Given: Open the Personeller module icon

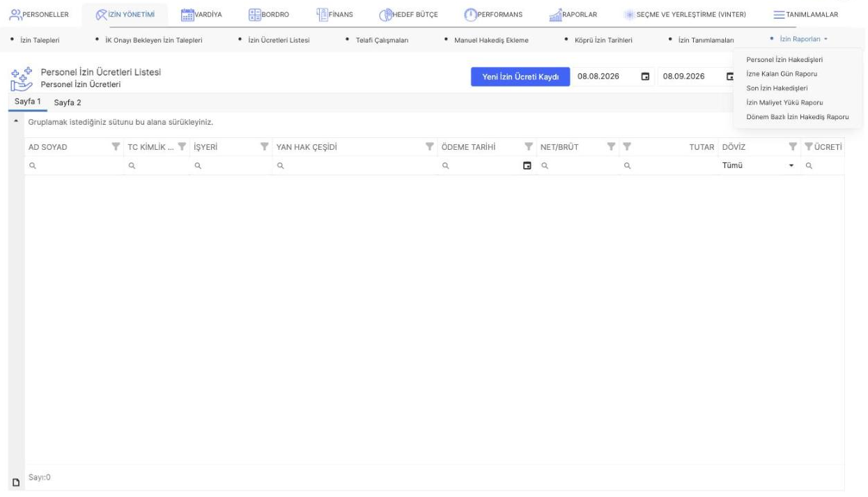Looking at the screenshot, I should (17, 15).
